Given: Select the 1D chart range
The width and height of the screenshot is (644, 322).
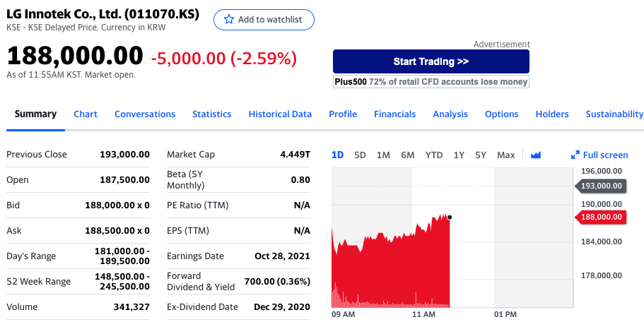Looking at the screenshot, I should tap(337, 155).
